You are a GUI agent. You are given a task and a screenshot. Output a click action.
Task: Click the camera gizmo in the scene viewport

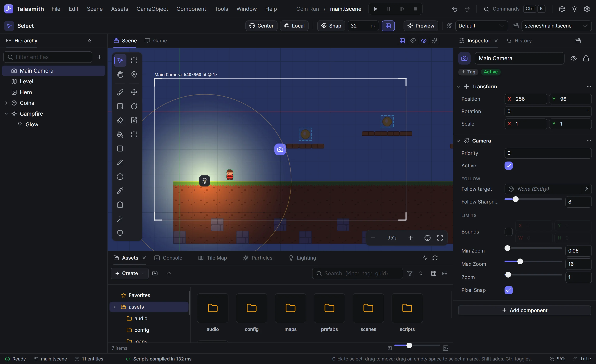point(280,149)
